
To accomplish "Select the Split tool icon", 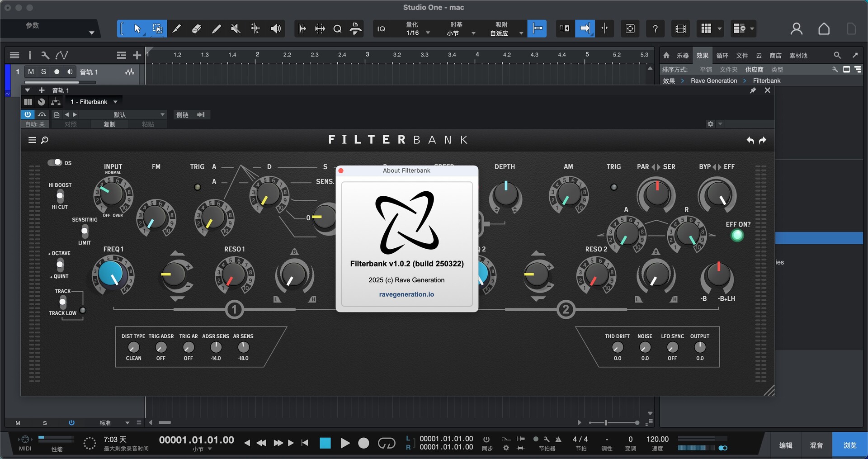I will coord(177,28).
